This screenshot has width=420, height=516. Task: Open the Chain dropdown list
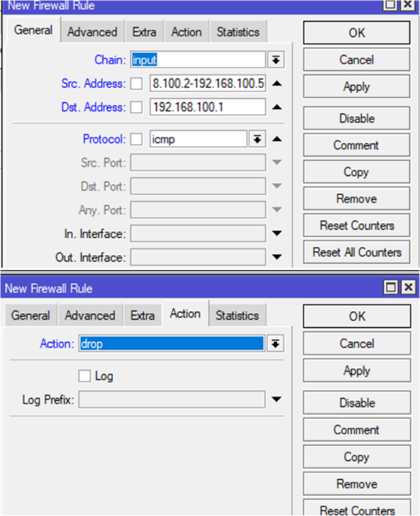click(x=276, y=60)
